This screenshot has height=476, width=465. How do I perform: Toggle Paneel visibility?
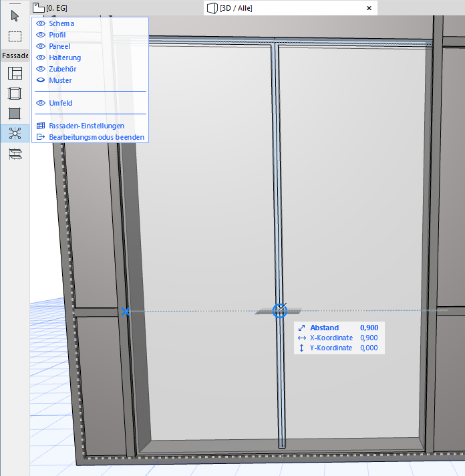(x=41, y=46)
